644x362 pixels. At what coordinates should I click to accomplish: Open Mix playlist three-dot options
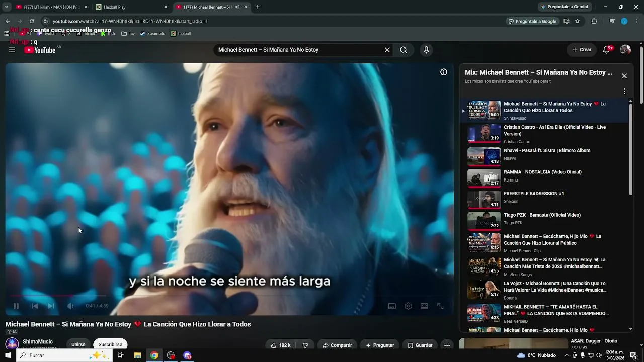(x=624, y=92)
